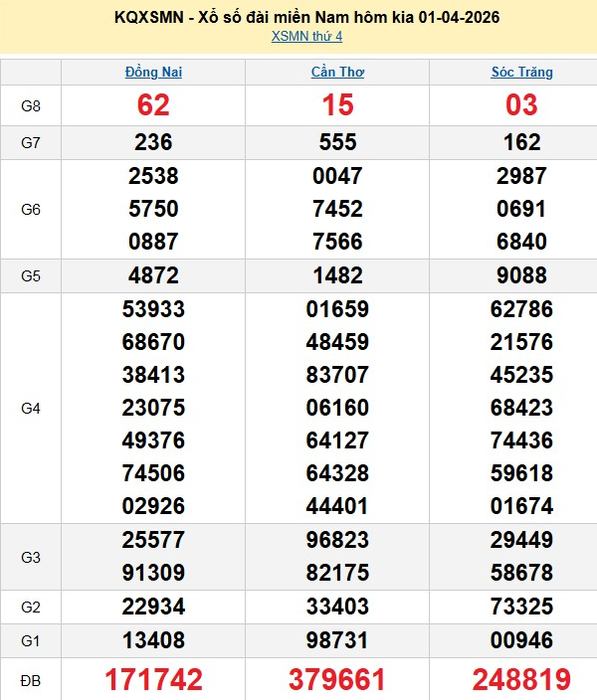The width and height of the screenshot is (597, 700).
Task: Click the Đồng Nai column header link
Action: click(x=153, y=73)
